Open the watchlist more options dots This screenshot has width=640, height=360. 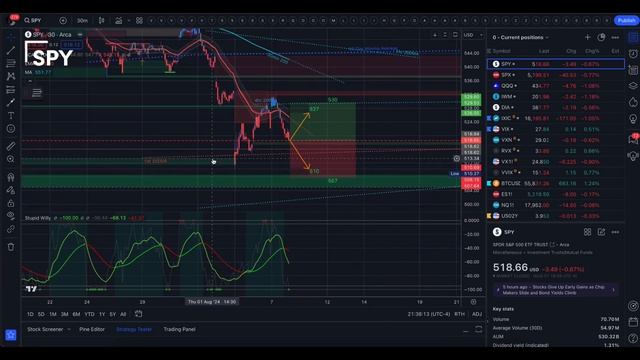coord(615,38)
